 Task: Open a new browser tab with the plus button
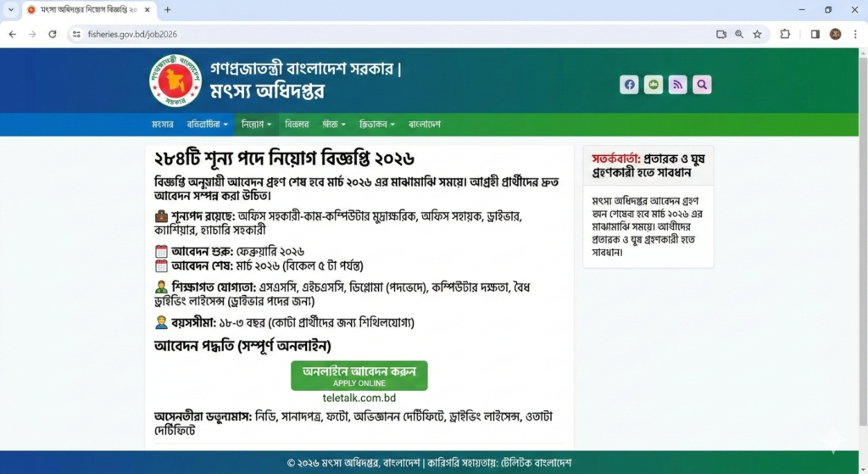[167, 10]
